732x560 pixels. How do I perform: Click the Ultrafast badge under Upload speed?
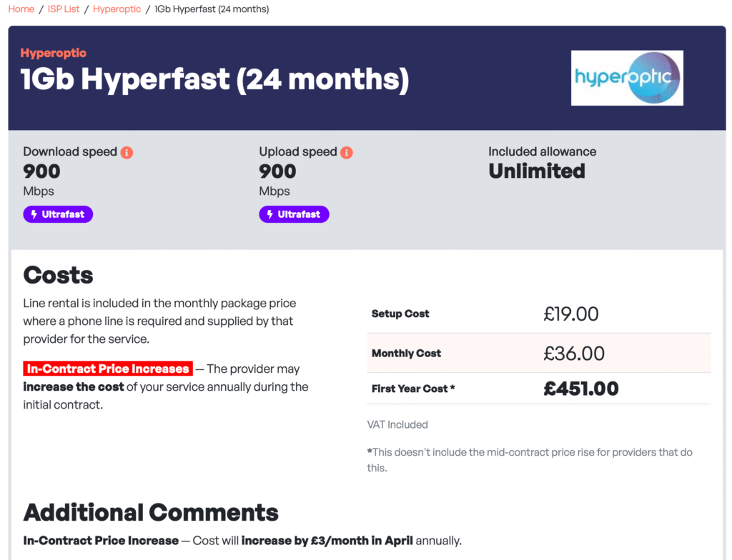[x=294, y=214]
